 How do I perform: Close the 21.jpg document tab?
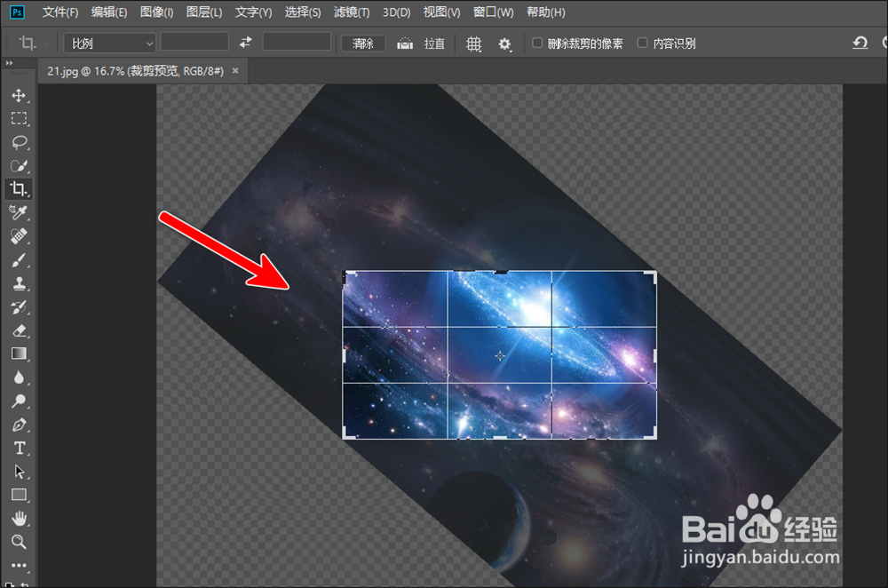[235, 71]
